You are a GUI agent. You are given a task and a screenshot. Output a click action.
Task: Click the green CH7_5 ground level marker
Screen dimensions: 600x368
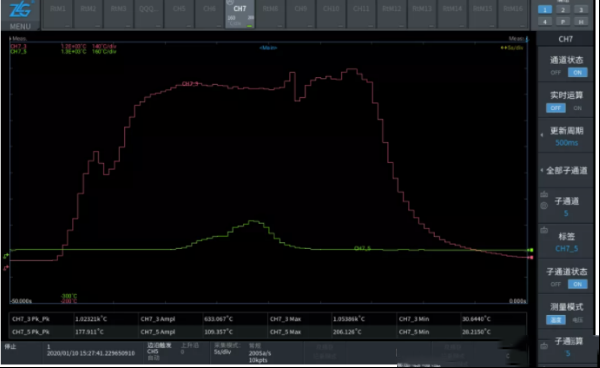point(6,256)
